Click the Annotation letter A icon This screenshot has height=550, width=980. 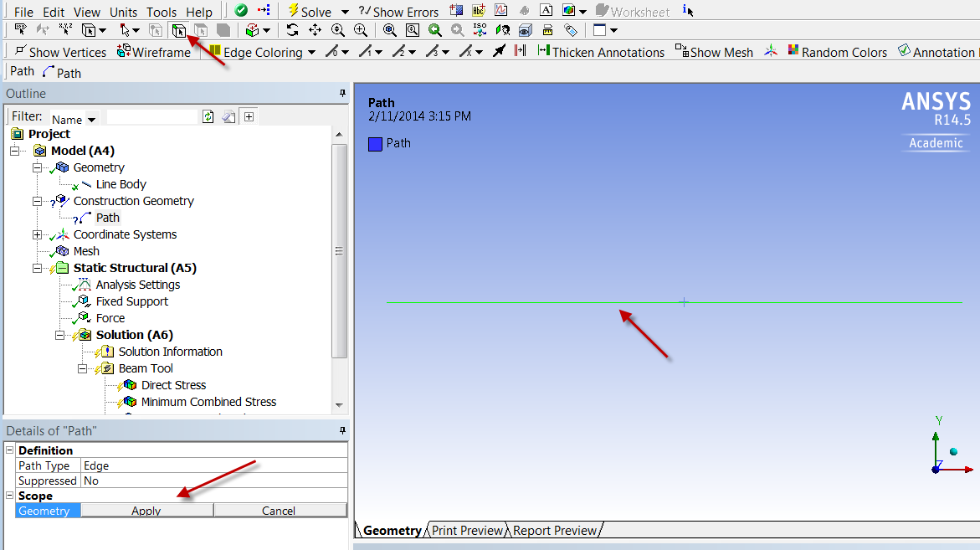pyautogui.click(x=546, y=11)
